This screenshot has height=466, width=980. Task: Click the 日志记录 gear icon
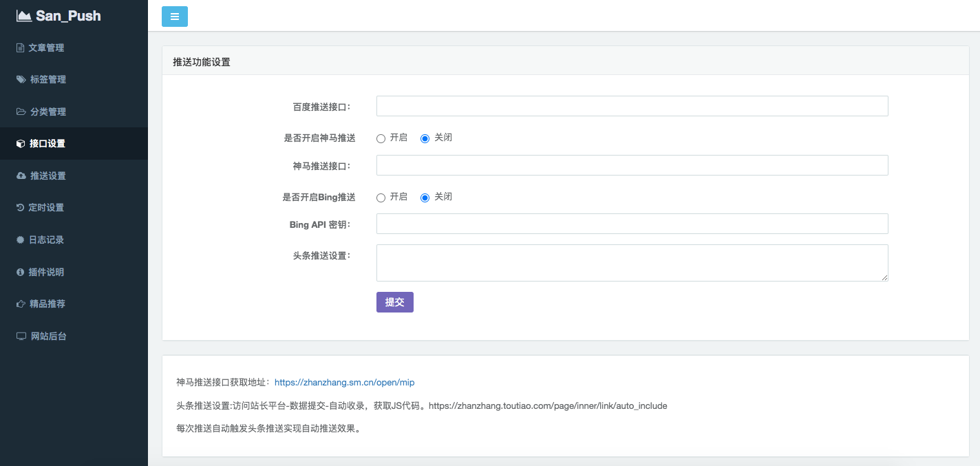click(21, 240)
